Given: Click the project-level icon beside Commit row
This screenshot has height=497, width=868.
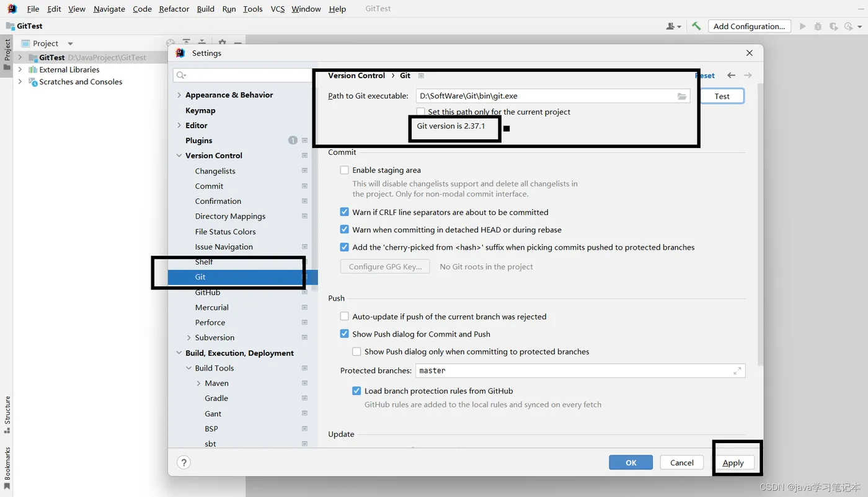Looking at the screenshot, I should (x=304, y=186).
